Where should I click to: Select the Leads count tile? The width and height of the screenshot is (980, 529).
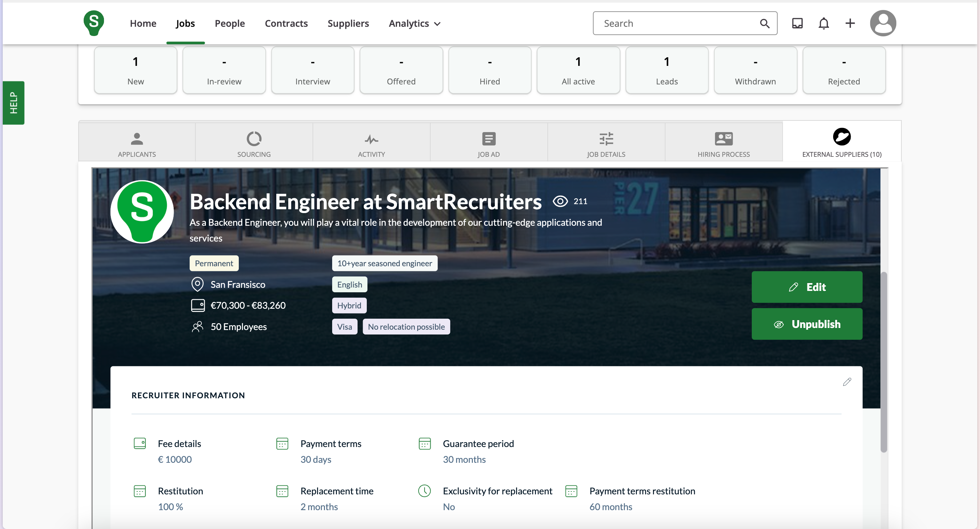[666, 70]
